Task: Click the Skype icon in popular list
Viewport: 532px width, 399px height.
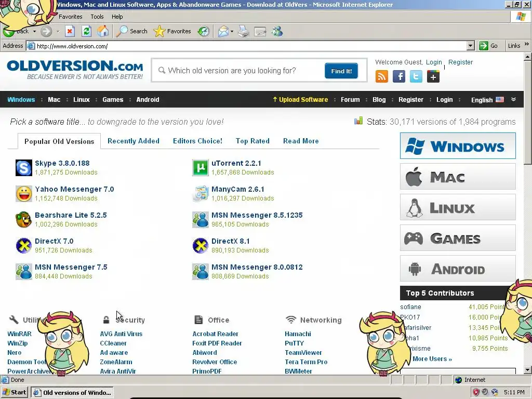Action: [x=24, y=168]
